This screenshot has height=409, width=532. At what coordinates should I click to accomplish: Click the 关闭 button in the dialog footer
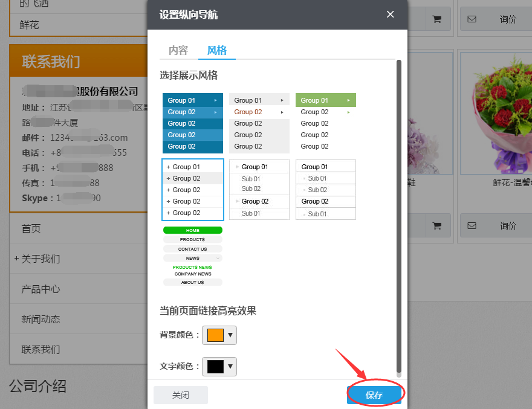[x=181, y=395]
